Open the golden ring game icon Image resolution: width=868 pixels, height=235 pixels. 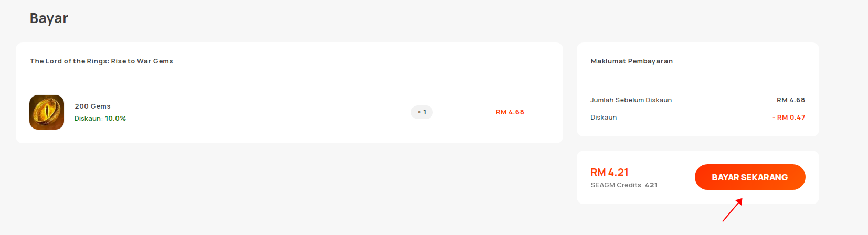pos(47,112)
